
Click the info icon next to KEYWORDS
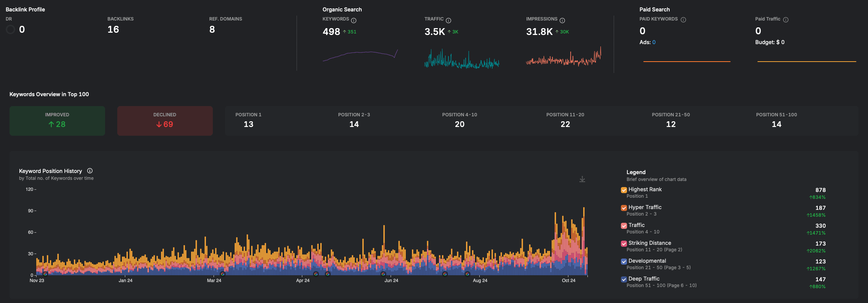[x=354, y=21]
